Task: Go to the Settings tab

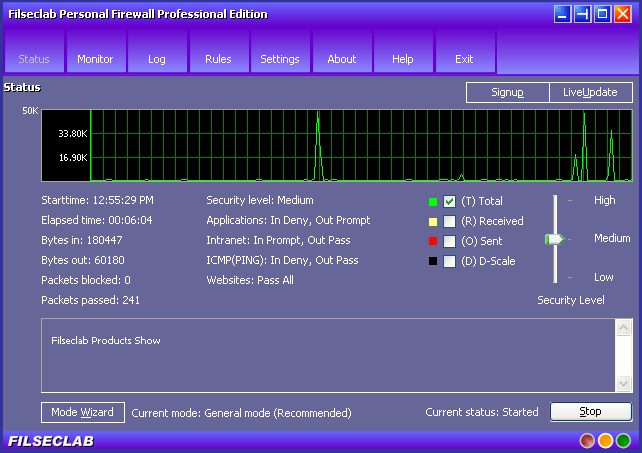Action: coord(280,59)
